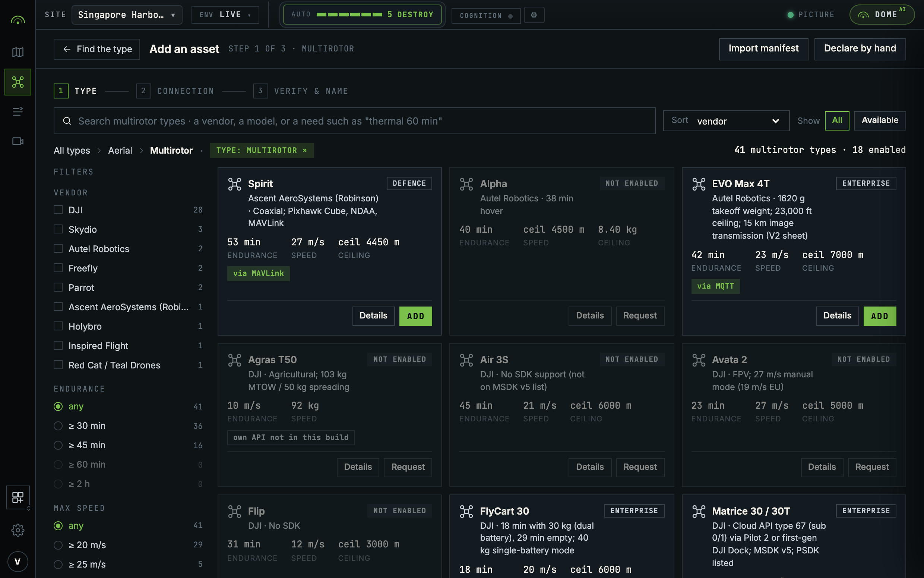924x578 pixels.
Task: Open Details for the Alpha card
Action: coord(589,316)
